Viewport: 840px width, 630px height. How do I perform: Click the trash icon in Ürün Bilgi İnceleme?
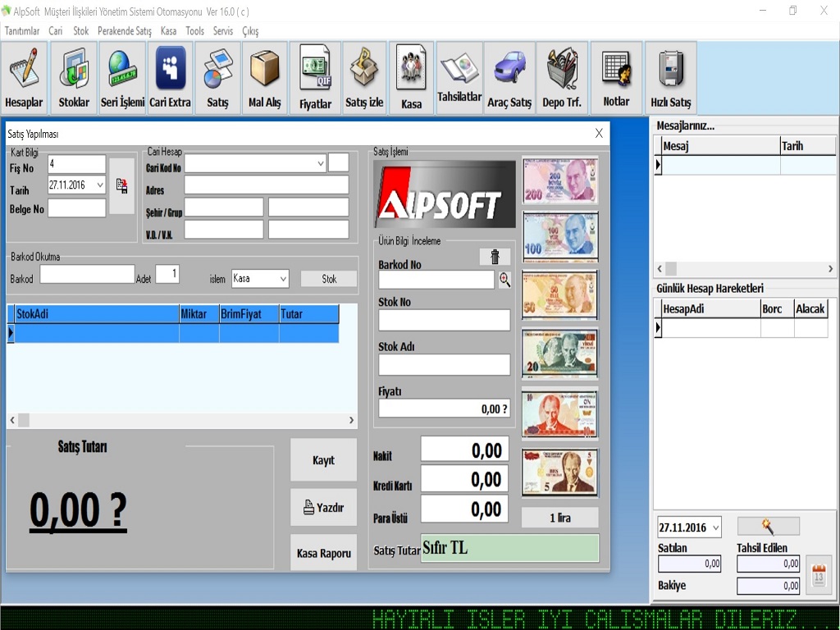(495, 257)
